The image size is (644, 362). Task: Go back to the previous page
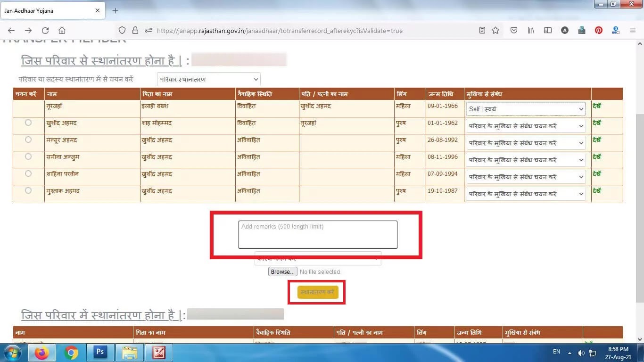click(x=12, y=31)
